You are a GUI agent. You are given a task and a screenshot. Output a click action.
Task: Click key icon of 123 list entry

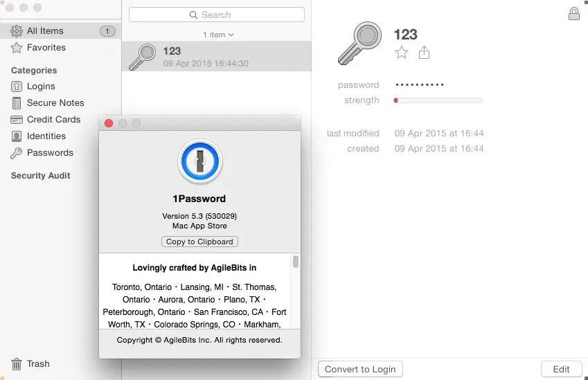click(x=143, y=57)
